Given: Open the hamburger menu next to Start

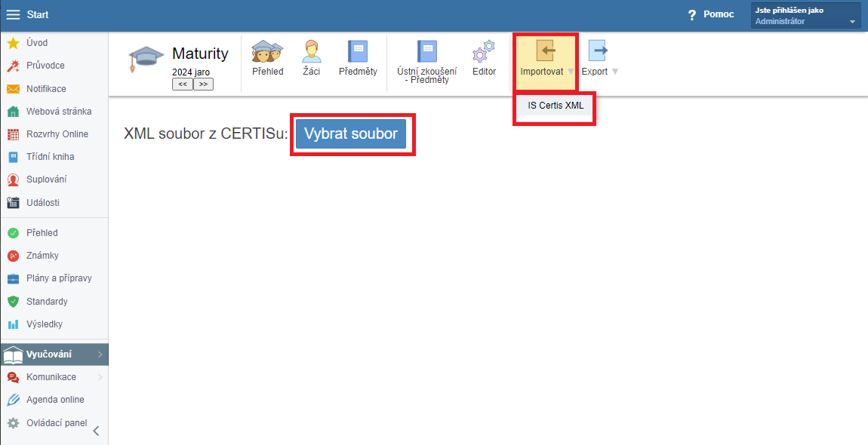Looking at the screenshot, I should pos(13,15).
